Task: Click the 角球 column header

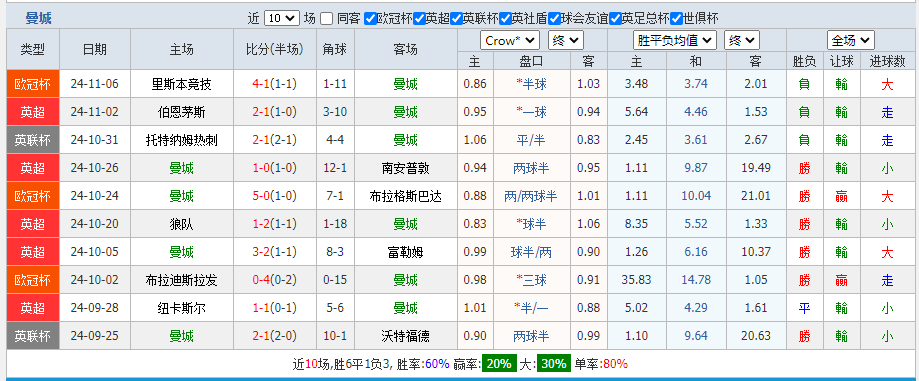Action: point(335,50)
